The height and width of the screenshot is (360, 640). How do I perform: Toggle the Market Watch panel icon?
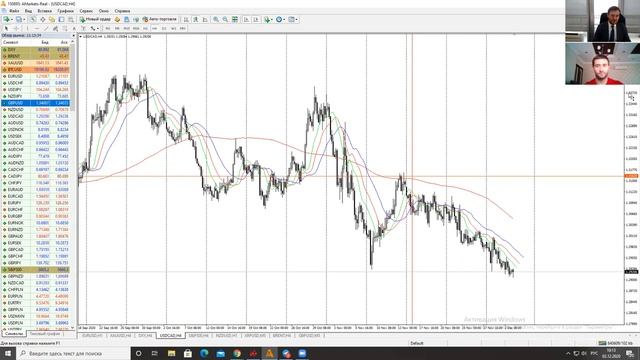click(x=33, y=19)
